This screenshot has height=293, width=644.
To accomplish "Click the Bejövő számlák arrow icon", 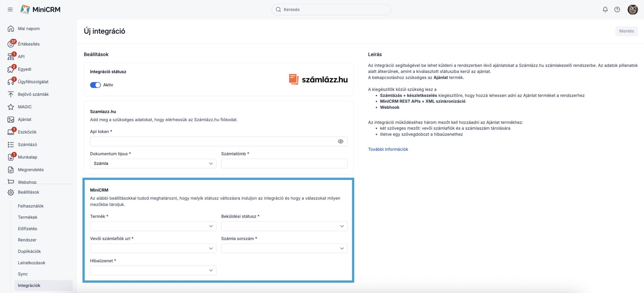I will point(11,94).
